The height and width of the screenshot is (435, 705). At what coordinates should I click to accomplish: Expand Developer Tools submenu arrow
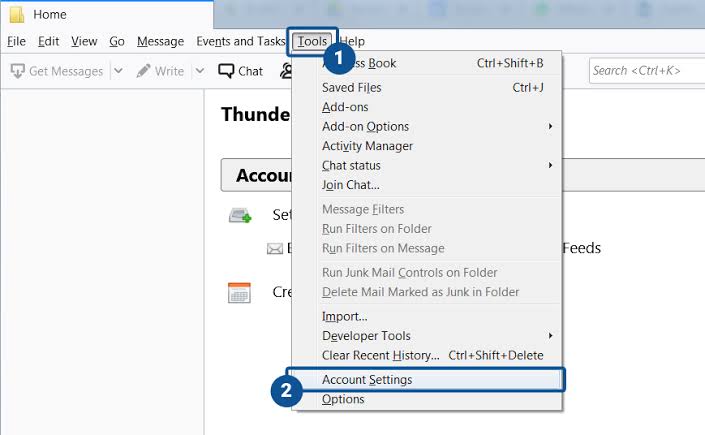point(550,336)
